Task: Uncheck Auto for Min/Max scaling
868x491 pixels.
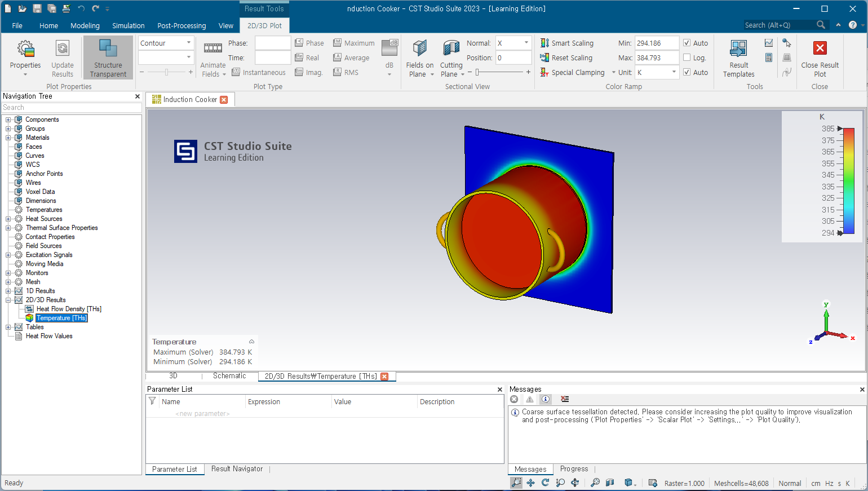Action: [687, 43]
